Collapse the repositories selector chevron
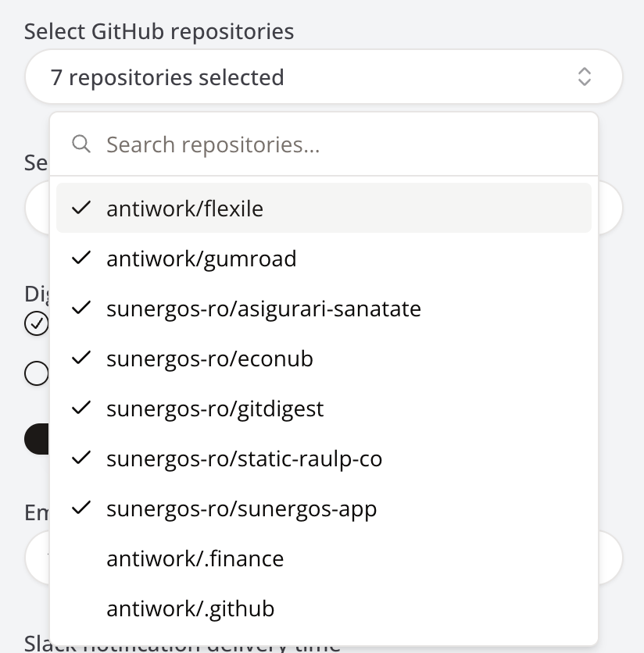The image size is (644, 653). click(584, 77)
